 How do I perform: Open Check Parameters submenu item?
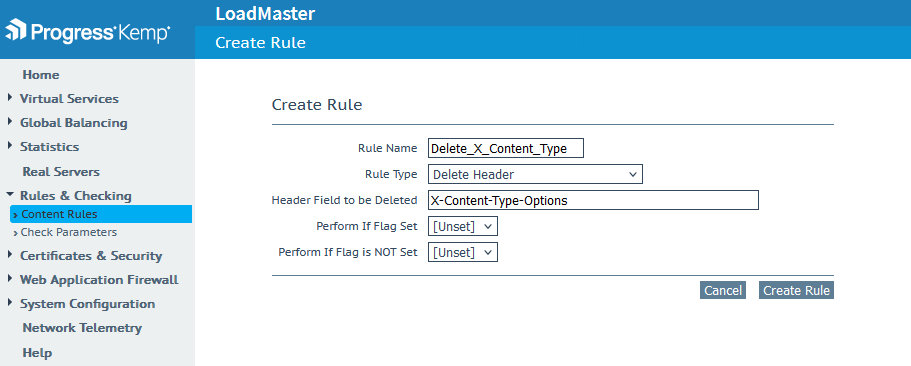(69, 232)
